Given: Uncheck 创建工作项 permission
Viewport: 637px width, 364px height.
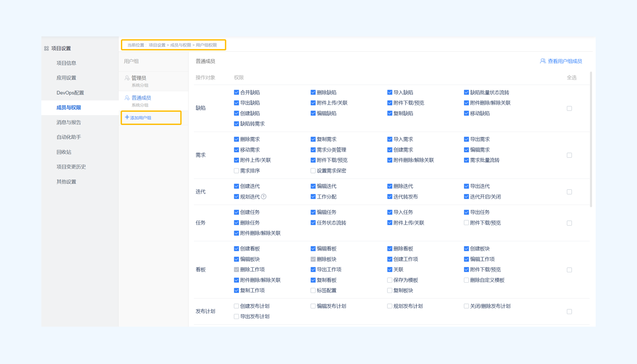Looking at the screenshot, I should (390, 259).
